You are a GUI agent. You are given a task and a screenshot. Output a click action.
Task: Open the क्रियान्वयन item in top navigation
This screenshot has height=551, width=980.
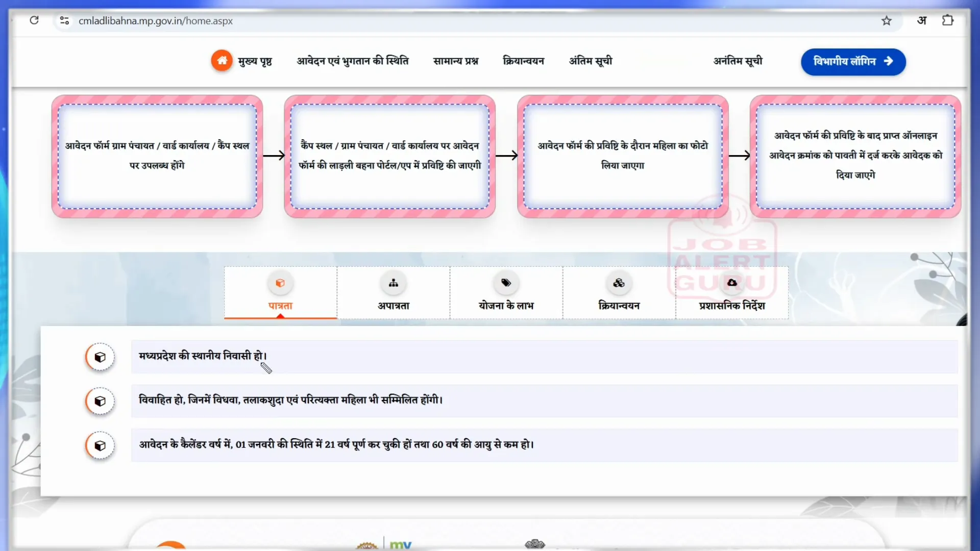pyautogui.click(x=524, y=61)
